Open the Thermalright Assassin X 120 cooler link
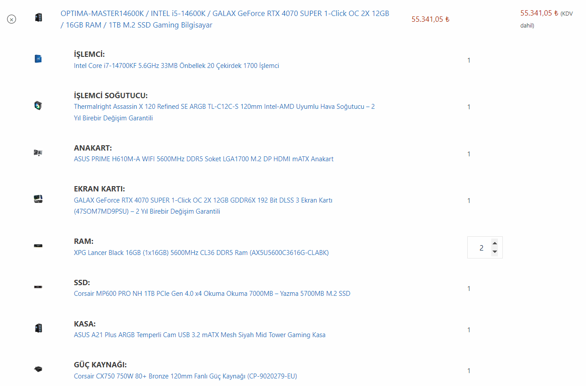This screenshot has height=386, width=588. pos(225,112)
